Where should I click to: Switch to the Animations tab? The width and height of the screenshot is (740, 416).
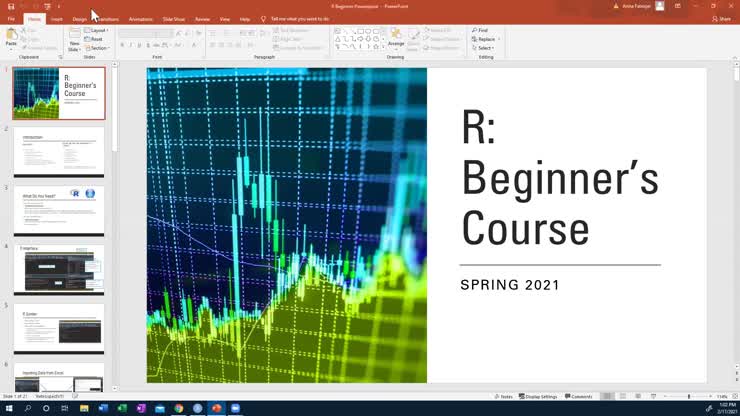[141, 19]
